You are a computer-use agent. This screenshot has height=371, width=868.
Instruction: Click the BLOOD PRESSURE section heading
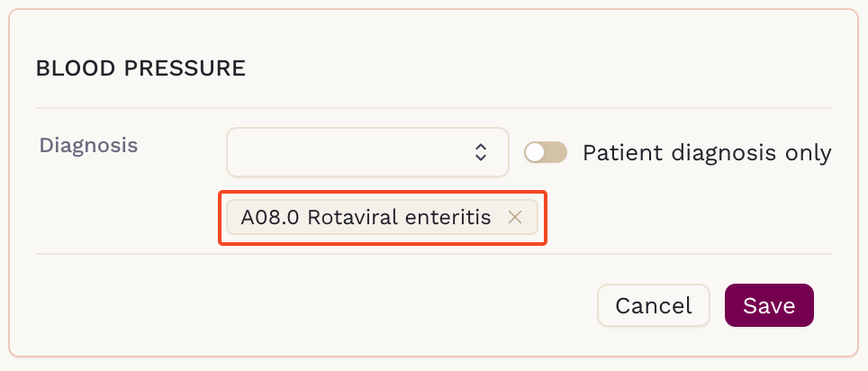140,68
